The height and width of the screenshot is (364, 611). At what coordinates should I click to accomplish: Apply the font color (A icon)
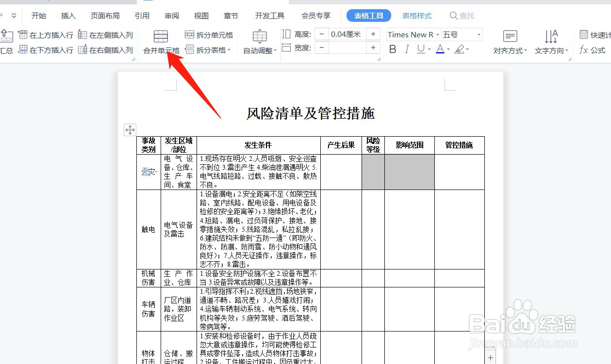tap(440, 49)
